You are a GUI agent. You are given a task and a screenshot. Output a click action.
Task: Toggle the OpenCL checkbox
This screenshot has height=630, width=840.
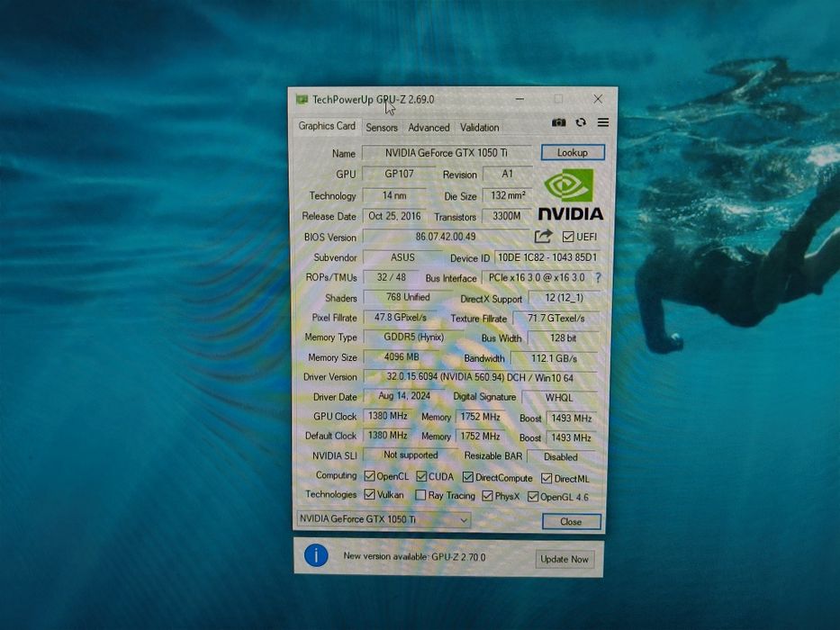369,476
